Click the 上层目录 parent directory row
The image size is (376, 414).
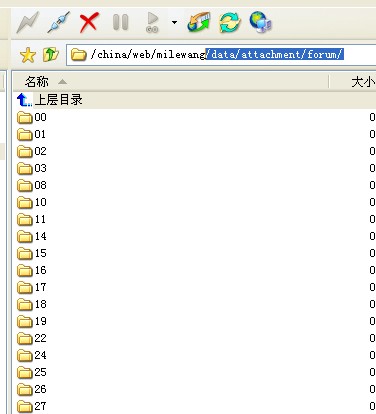195,100
